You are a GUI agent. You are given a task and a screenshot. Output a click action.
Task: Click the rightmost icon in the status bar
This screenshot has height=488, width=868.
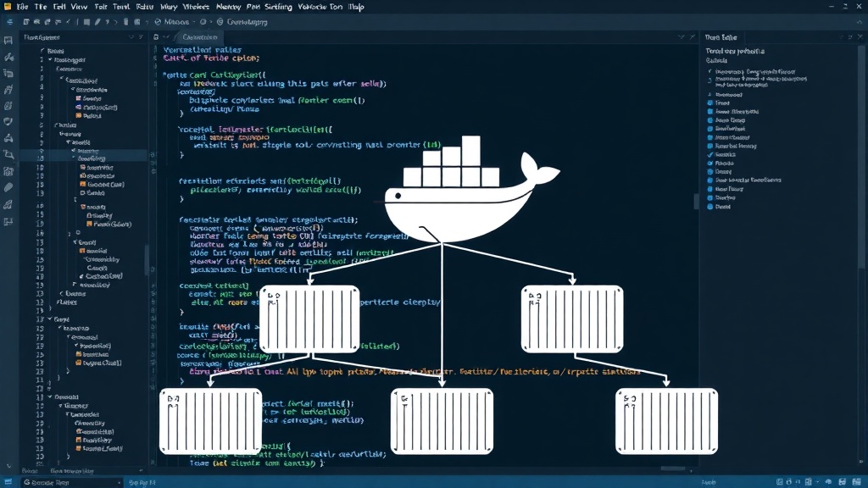(x=855, y=482)
